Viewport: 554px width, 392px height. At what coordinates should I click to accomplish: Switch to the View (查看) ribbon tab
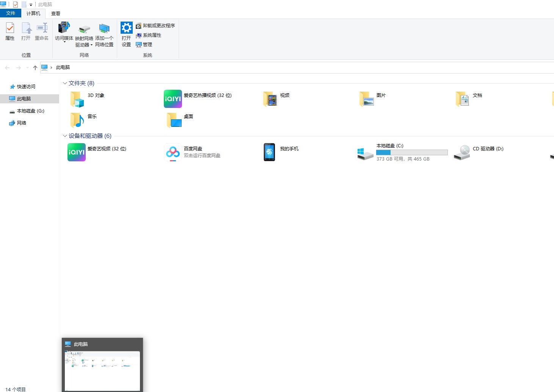pos(56,14)
